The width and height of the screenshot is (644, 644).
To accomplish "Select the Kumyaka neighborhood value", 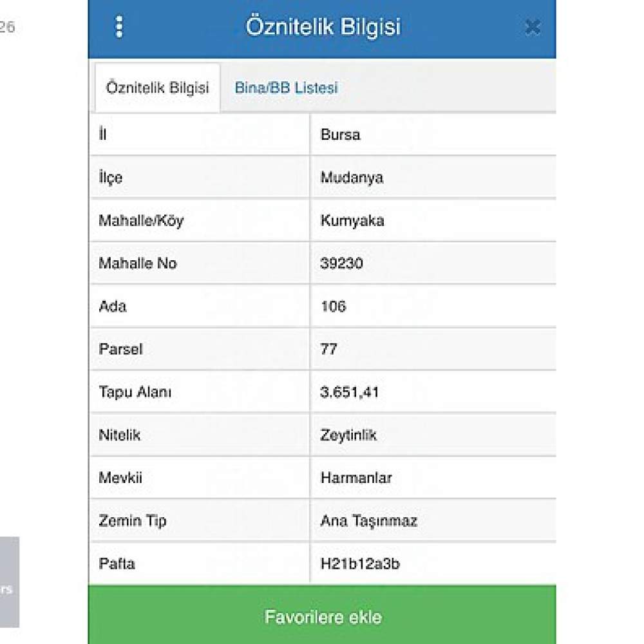I will pos(352,220).
